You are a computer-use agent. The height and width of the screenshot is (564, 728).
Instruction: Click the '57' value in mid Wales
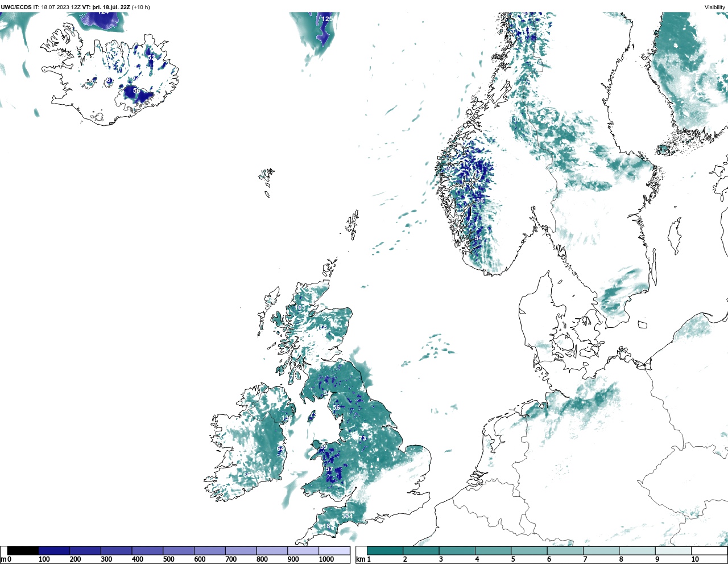pyautogui.click(x=329, y=469)
